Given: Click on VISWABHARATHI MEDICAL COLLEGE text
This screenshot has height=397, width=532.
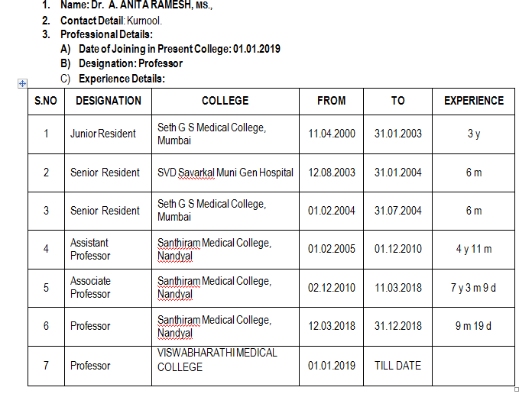Looking at the screenshot, I should point(217,360).
